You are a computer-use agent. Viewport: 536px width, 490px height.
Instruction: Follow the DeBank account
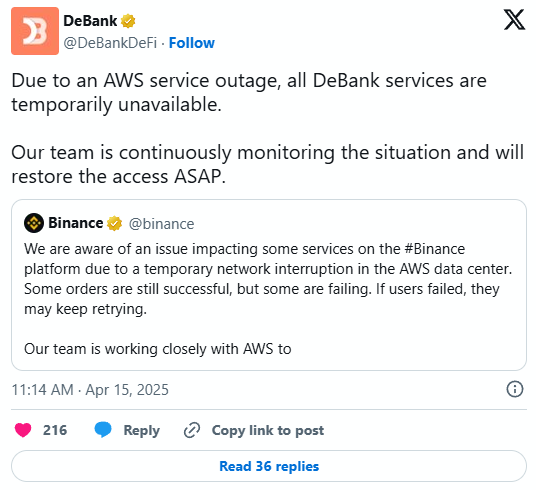pos(192,43)
